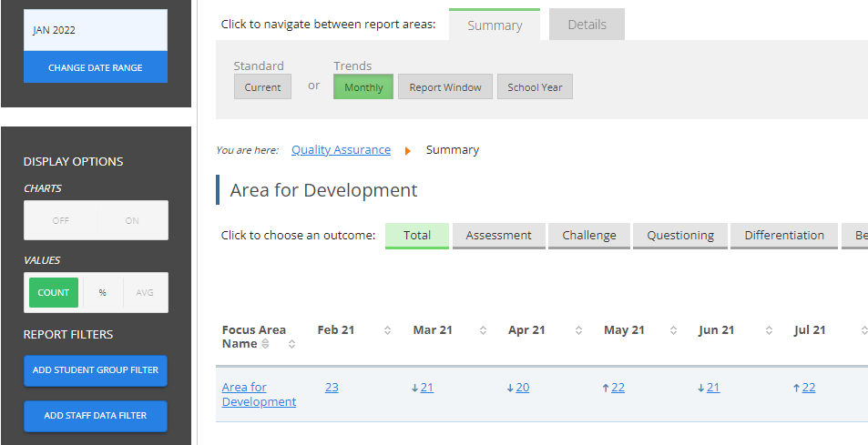Sort by Feb 21 column arrows

(x=387, y=330)
